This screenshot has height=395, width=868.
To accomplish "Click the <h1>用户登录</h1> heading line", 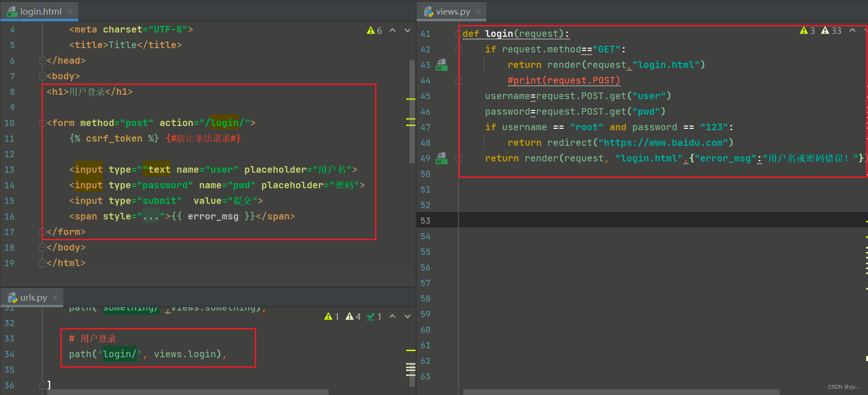I will [90, 92].
